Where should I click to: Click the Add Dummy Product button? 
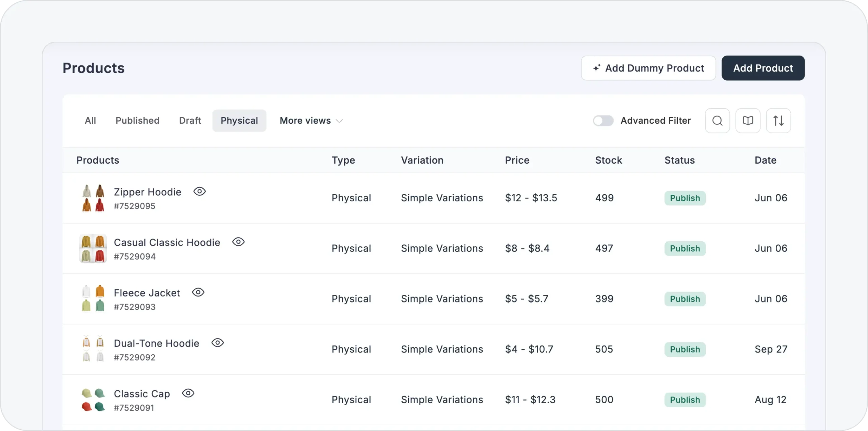click(648, 68)
